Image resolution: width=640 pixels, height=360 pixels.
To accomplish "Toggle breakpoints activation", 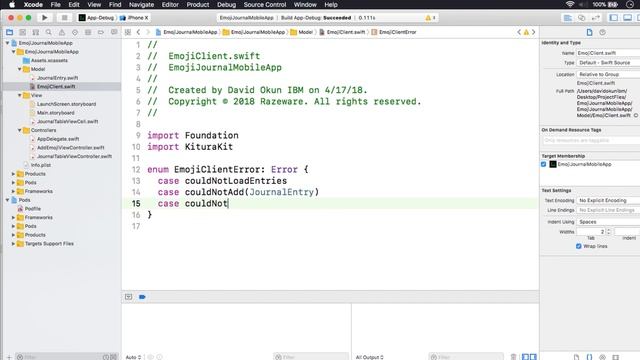I will point(142,297).
